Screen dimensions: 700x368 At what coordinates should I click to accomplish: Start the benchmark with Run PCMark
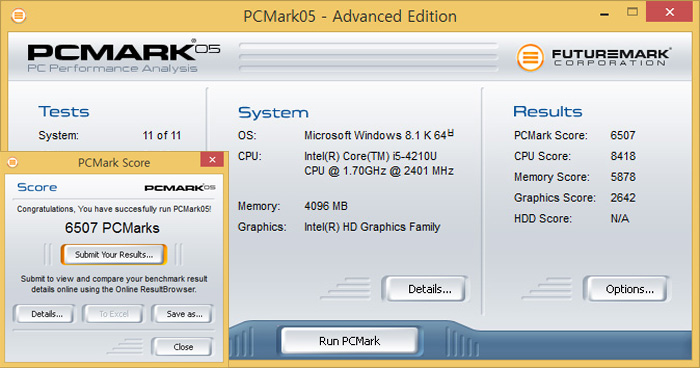[x=350, y=341]
